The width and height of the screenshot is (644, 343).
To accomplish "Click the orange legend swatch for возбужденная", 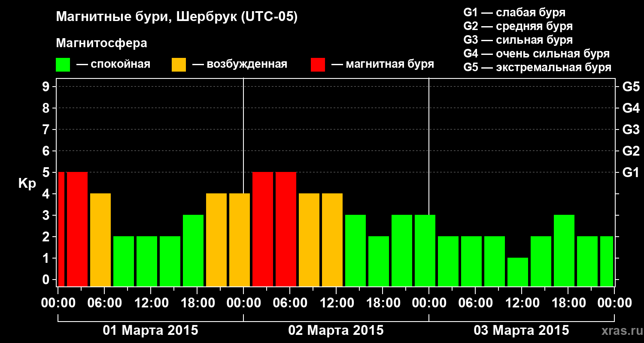I will pos(179,65).
